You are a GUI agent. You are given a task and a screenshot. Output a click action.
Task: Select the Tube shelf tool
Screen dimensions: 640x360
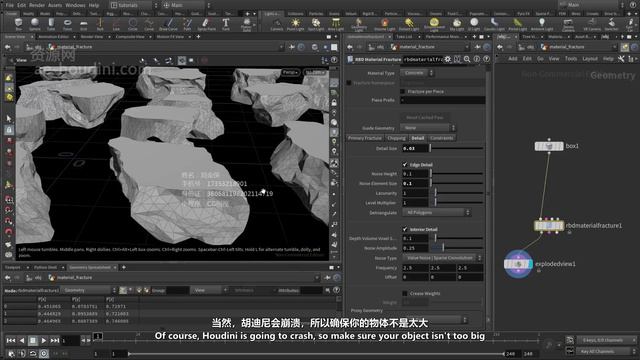[x=51, y=24]
